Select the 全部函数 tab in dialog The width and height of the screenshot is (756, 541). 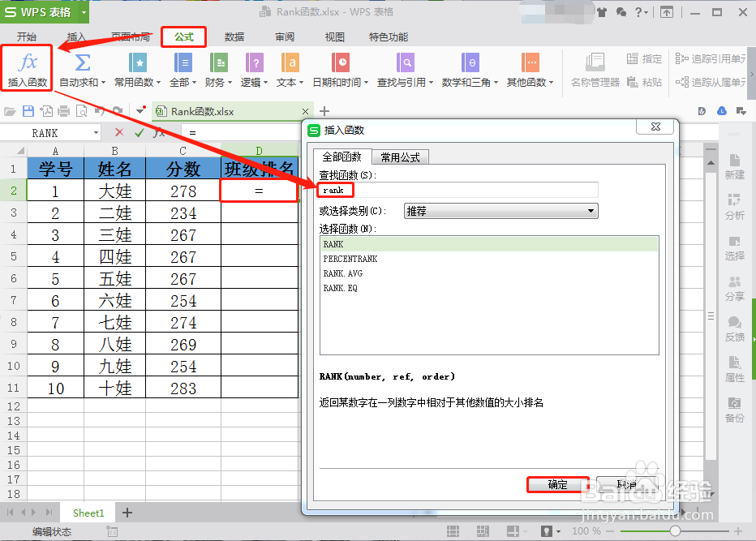click(x=341, y=157)
